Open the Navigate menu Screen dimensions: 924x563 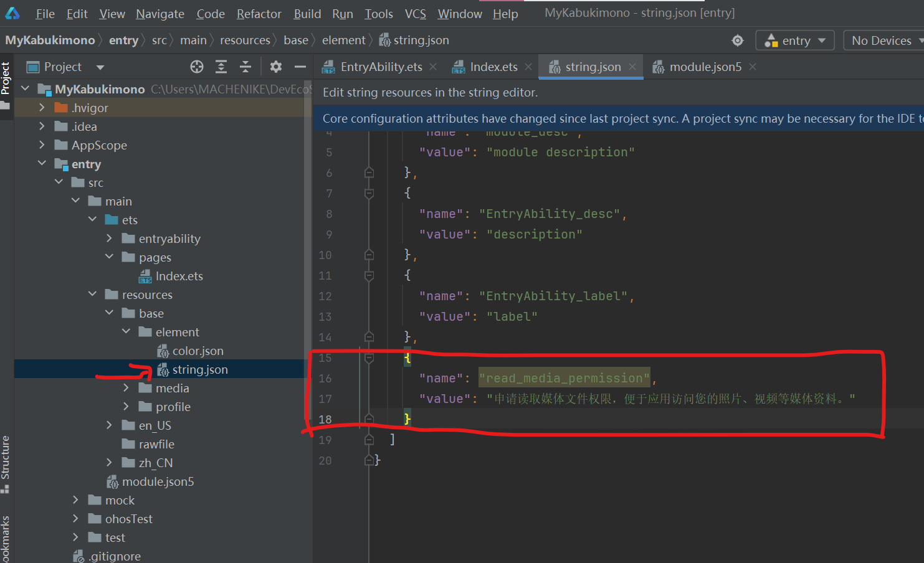pos(160,14)
